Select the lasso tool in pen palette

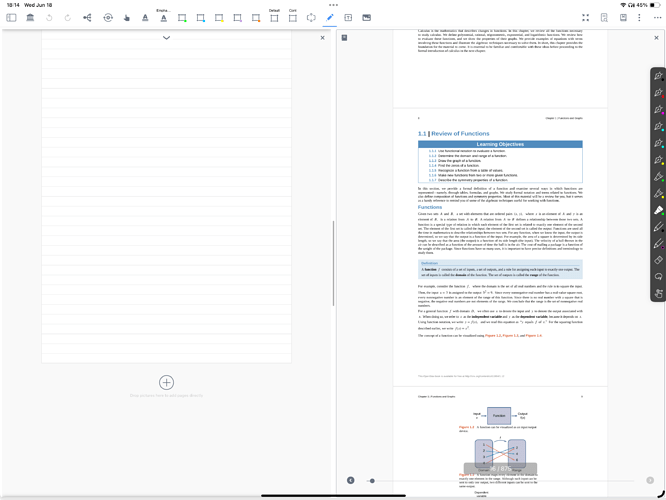658,277
